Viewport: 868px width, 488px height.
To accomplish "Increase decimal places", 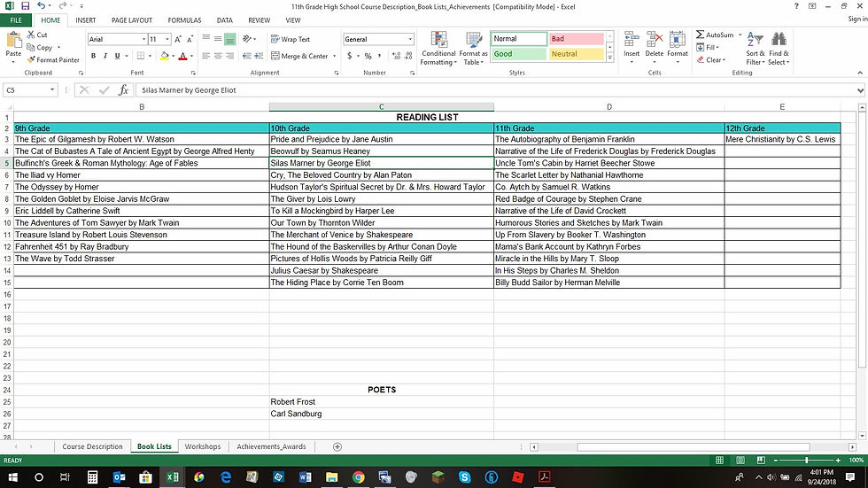I will [x=397, y=56].
